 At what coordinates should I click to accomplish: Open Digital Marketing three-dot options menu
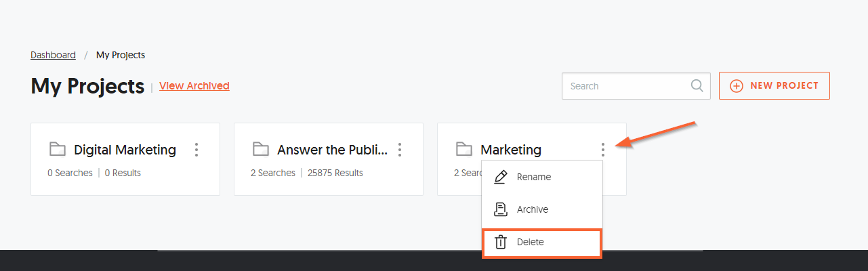click(x=197, y=150)
